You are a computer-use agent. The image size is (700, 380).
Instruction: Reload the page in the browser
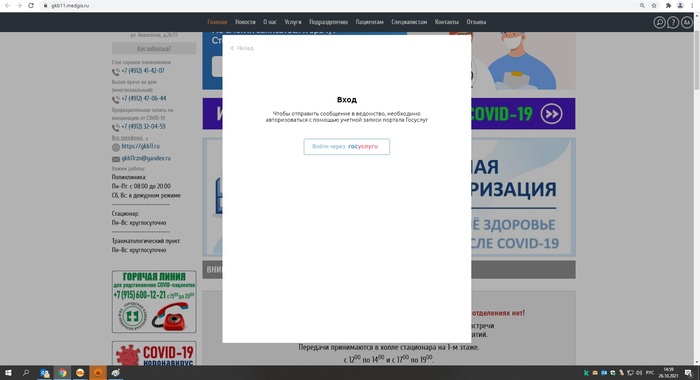point(31,5)
